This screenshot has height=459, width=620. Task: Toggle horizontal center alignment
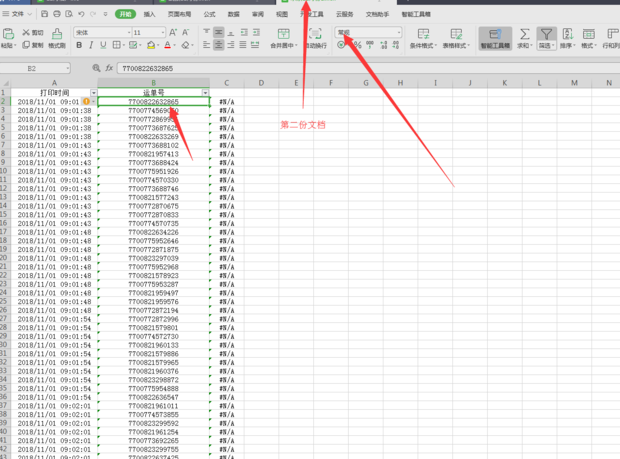tap(219, 45)
